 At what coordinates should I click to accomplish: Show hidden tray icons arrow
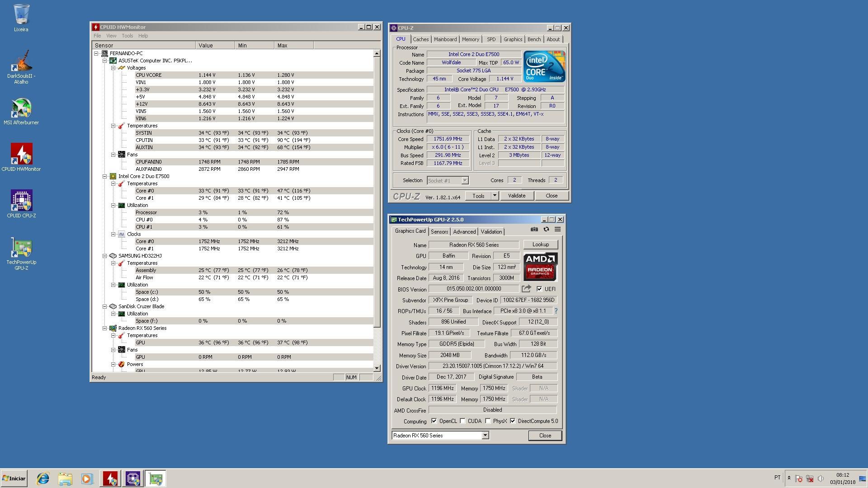point(789,478)
